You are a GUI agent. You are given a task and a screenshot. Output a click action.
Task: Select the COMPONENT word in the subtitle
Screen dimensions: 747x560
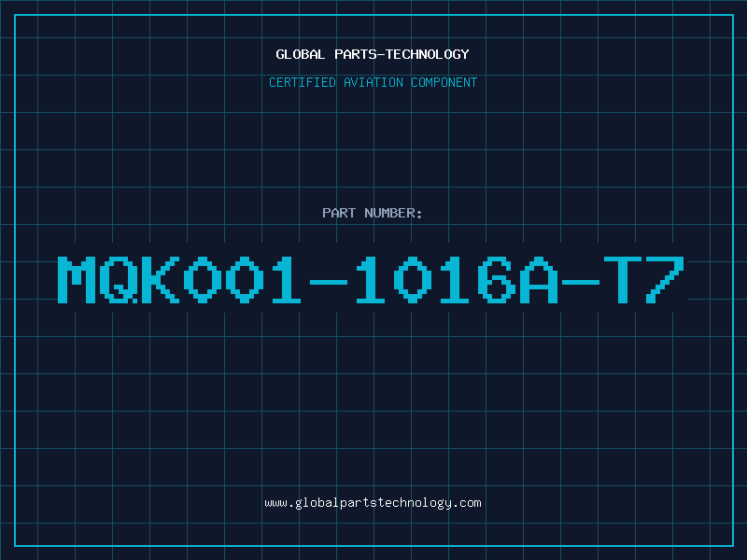[x=444, y=82]
